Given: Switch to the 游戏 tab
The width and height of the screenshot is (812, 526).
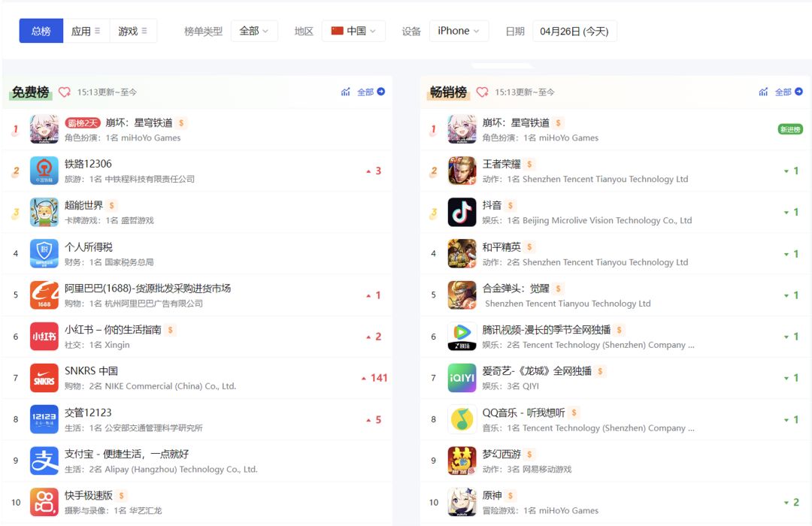Looking at the screenshot, I should pyautogui.click(x=132, y=31).
